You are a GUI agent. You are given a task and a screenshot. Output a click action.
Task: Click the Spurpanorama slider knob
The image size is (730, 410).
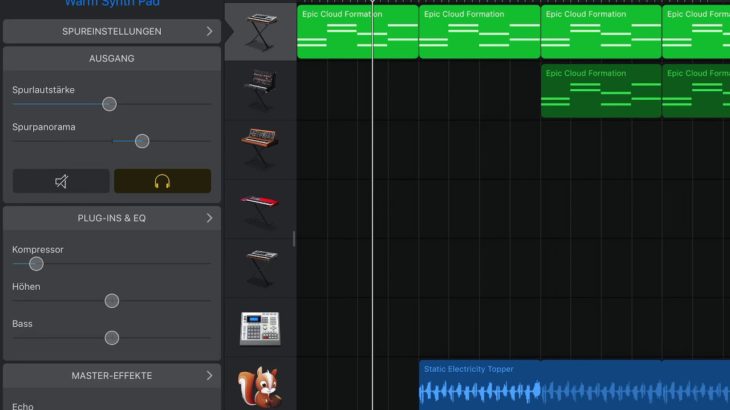click(142, 141)
